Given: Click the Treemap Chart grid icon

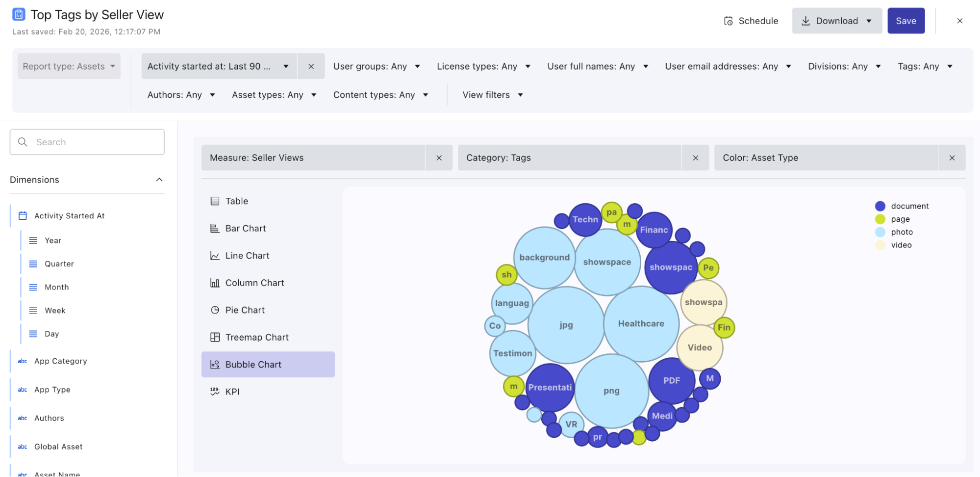Looking at the screenshot, I should pos(215,337).
